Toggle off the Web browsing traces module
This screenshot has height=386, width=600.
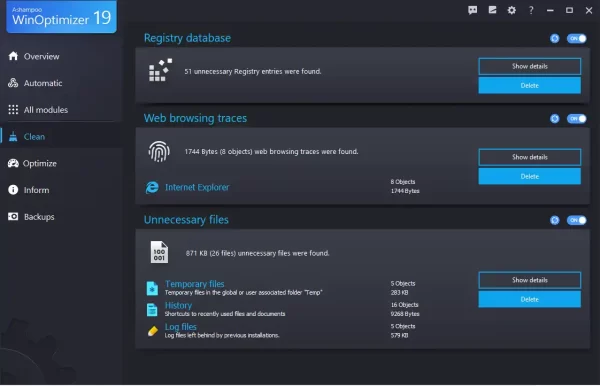pos(577,119)
